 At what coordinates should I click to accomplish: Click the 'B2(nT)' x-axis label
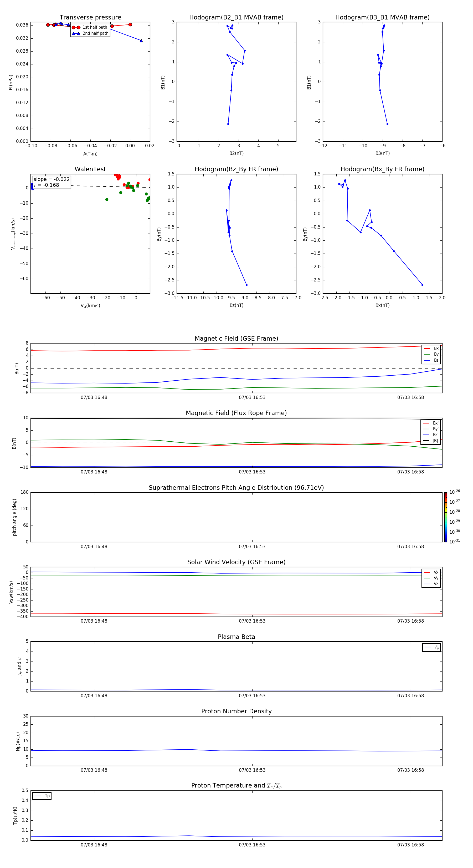[236, 153]
